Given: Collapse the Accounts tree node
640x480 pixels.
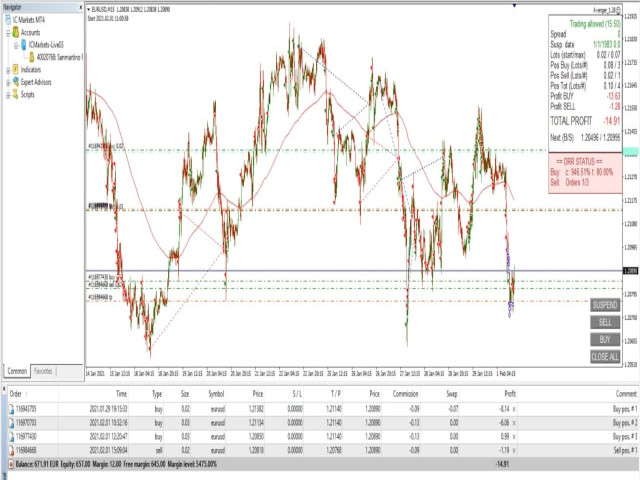Looking at the screenshot, I should pos(8,33).
